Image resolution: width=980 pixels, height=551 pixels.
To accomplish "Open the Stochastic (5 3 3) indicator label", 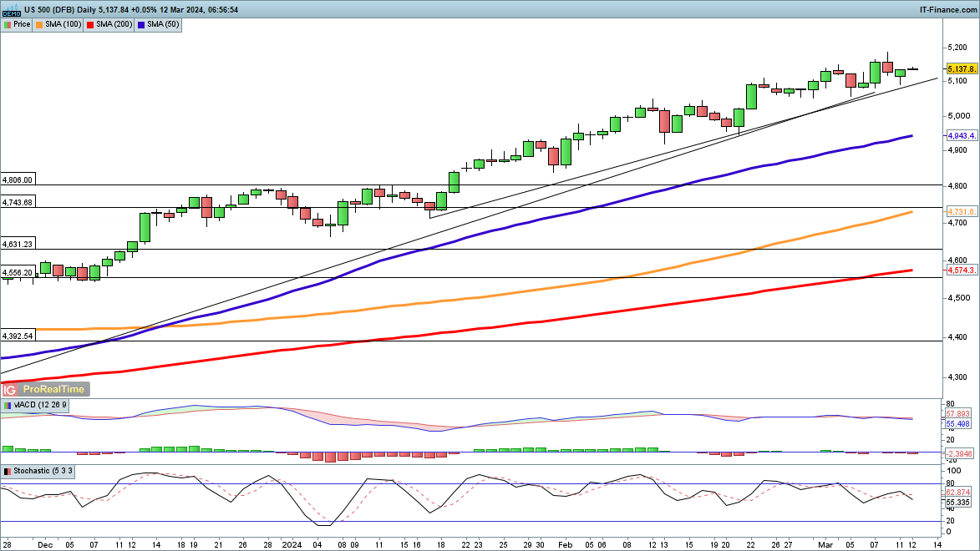I will 43,471.
